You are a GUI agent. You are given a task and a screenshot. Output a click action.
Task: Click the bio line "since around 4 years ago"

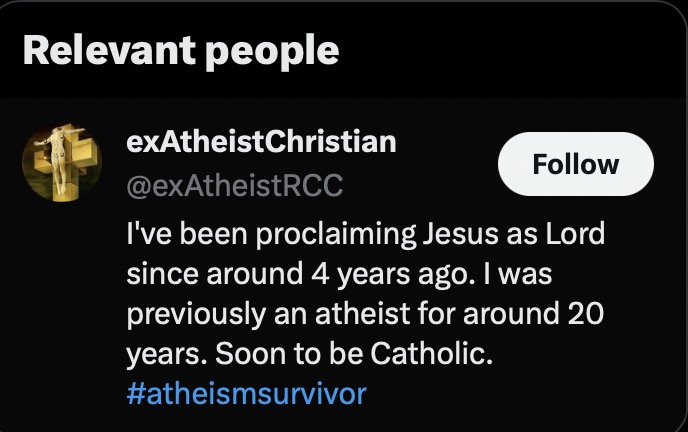tap(339, 274)
